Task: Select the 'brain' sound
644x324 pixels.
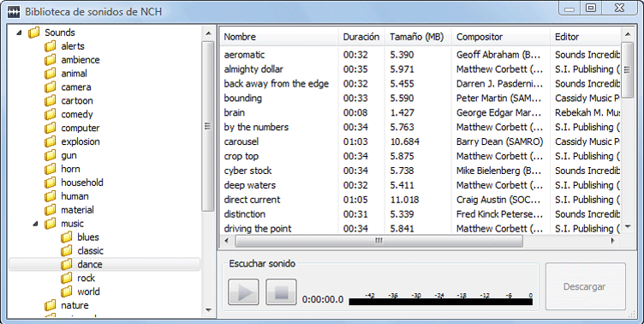Action: pos(420,112)
